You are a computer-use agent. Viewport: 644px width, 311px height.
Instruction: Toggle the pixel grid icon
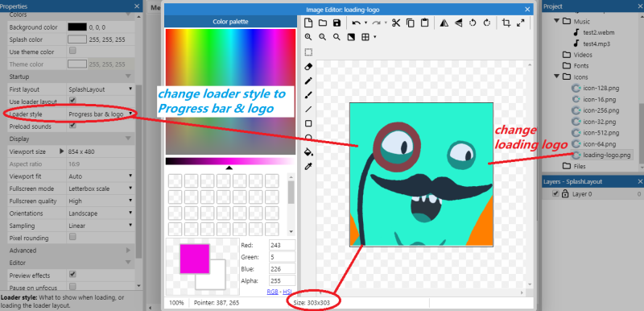[365, 37]
